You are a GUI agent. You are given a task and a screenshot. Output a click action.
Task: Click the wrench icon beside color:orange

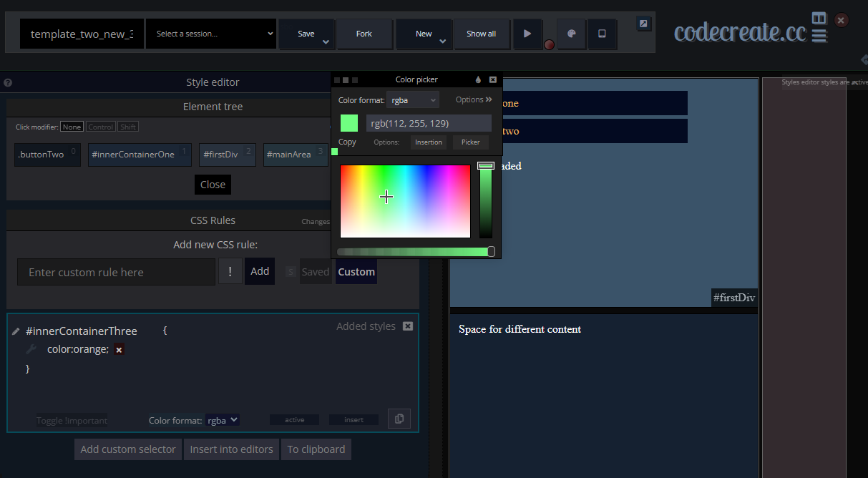click(x=31, y=349)
